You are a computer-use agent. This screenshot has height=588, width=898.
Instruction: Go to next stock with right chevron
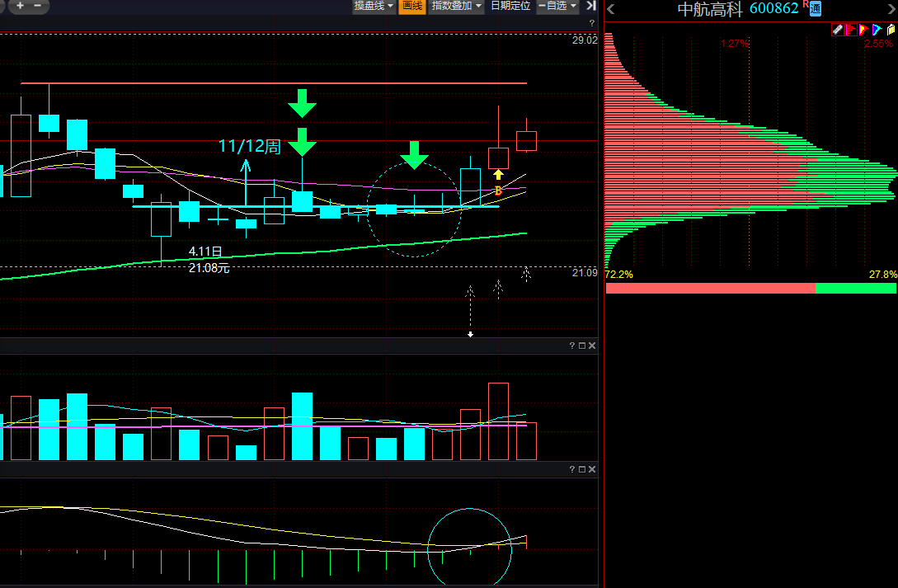[x=891, y=9]
